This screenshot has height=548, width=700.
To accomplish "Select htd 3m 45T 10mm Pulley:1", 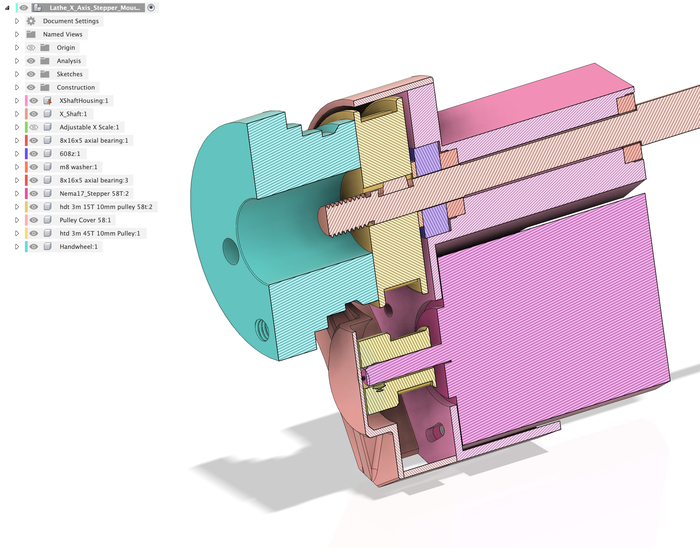I will point(100,233).
